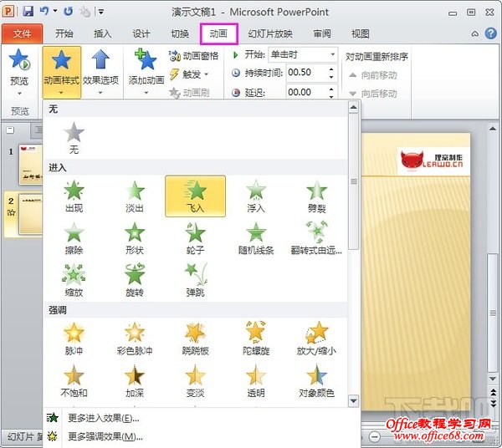Click the Undo icon

click(x=44, y=12)
